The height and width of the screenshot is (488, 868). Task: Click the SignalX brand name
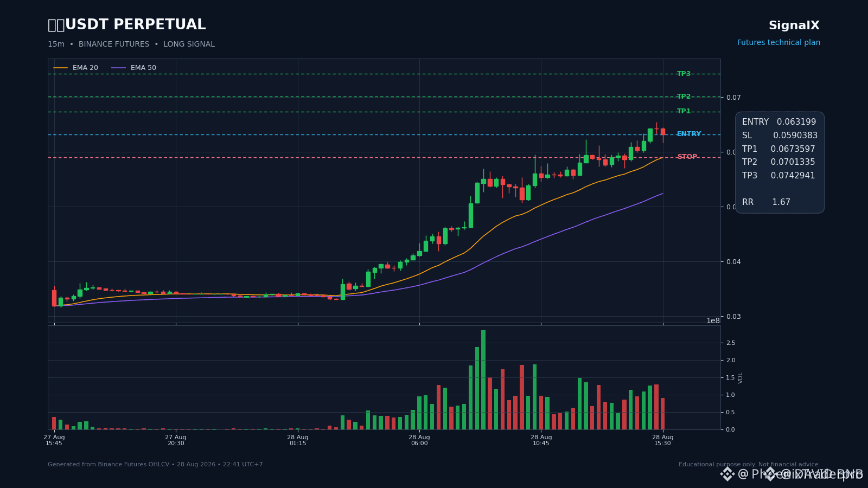coord(794,25)
